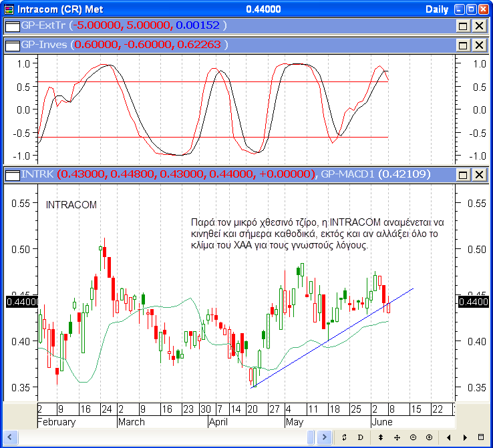Click the 0.35 value on right price axis
This screenshot has height=448, width=493.
pyautogui.click(x=477, y=388)
